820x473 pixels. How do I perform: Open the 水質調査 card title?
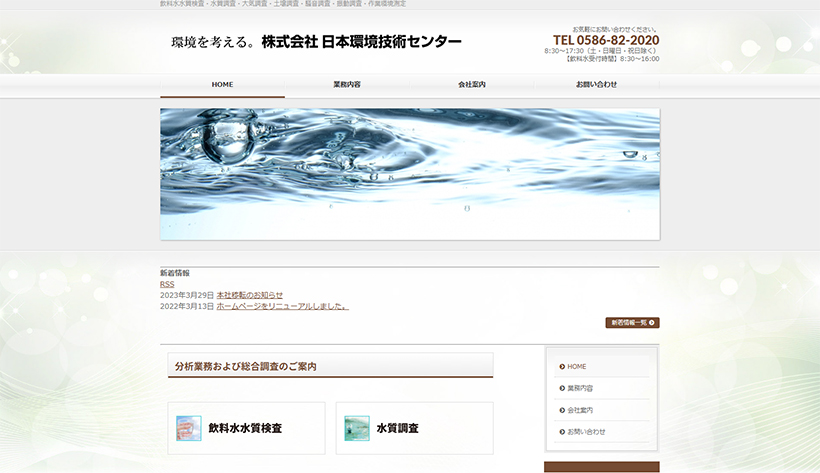coord(397,428)
